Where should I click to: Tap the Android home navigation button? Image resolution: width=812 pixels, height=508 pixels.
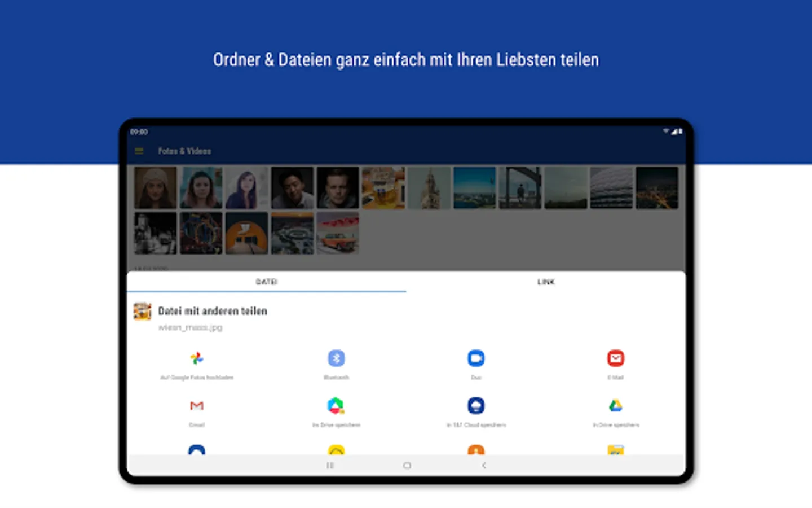pos(407,465)
